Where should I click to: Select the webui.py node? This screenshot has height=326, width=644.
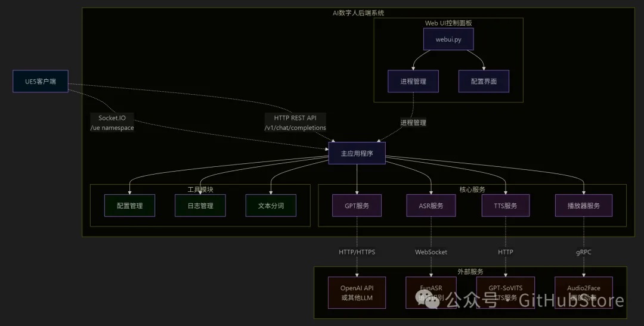pos(449,39)
